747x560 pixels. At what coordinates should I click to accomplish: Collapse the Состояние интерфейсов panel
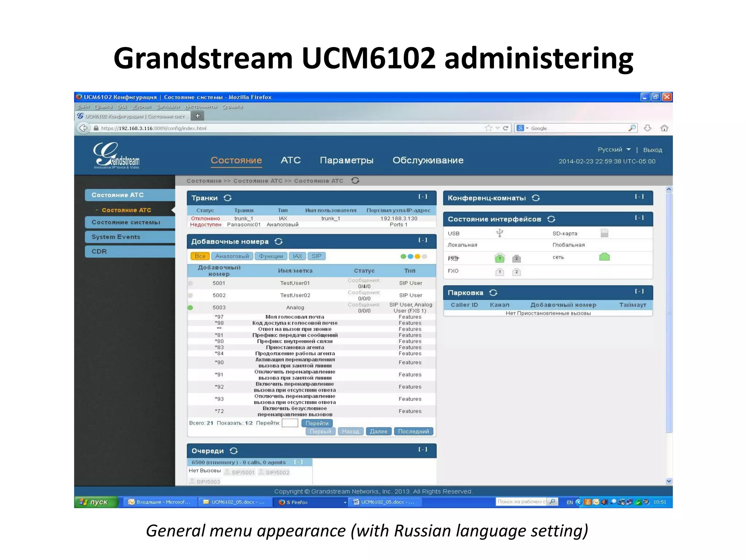[639, 218]
